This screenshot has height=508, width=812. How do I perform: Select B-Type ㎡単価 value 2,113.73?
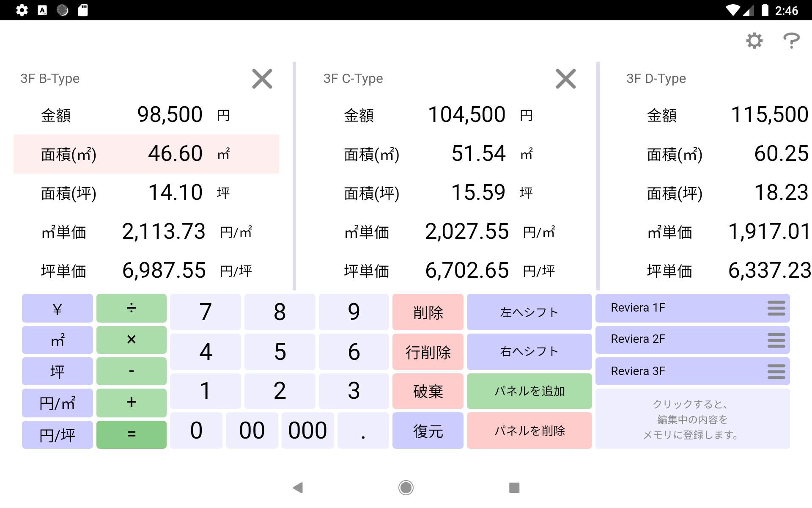pos(164,232)
